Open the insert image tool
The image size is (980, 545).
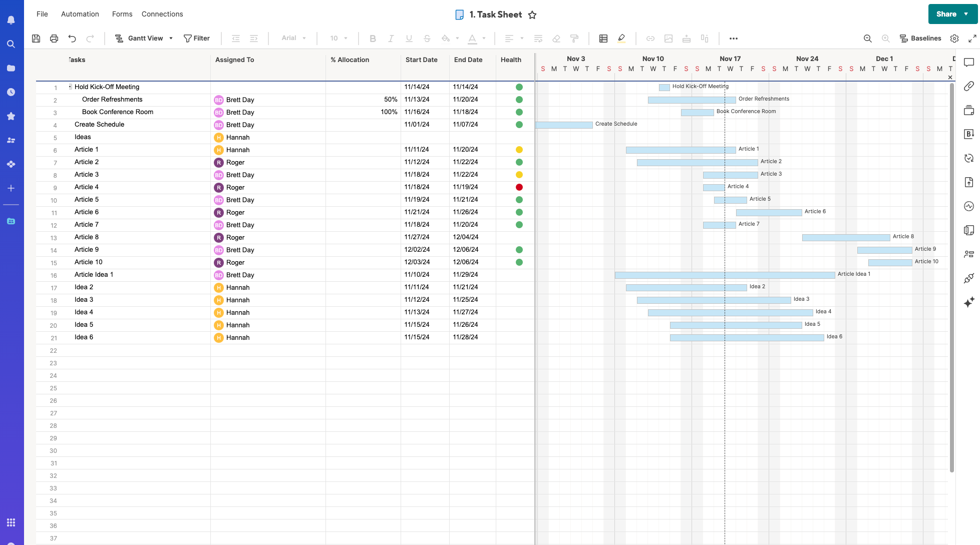(669, 38)
